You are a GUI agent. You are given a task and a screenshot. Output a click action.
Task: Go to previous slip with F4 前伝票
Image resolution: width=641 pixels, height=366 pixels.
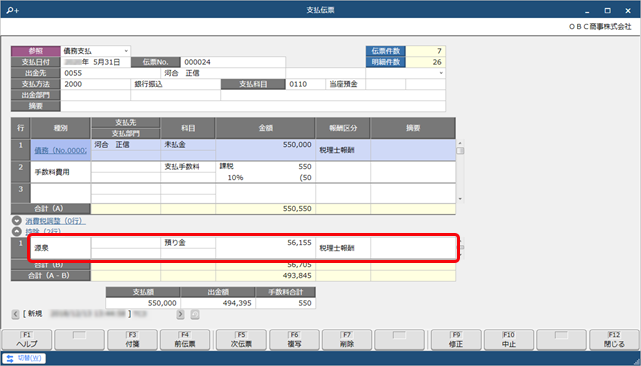[185, 340]
